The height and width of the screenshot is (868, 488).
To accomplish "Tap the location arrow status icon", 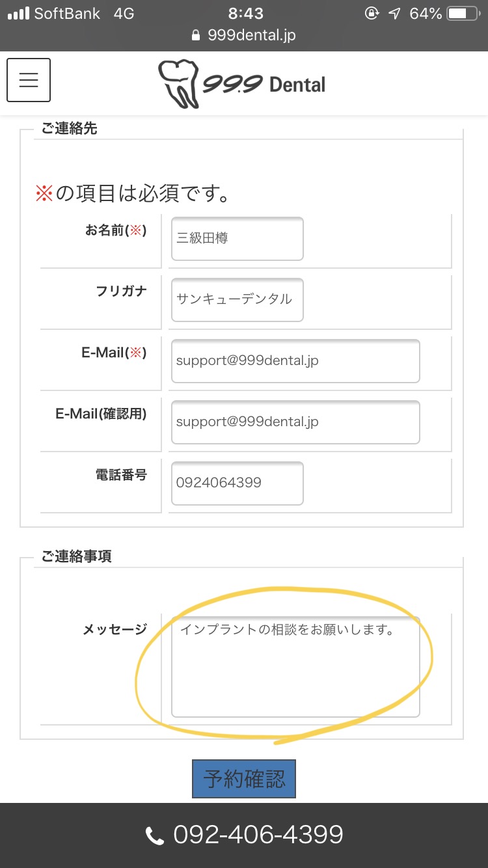I will [x=395, y=14].
